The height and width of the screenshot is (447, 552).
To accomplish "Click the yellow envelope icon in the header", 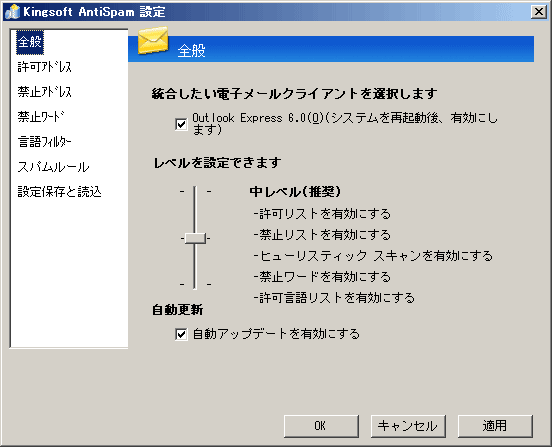I will 153,40.
